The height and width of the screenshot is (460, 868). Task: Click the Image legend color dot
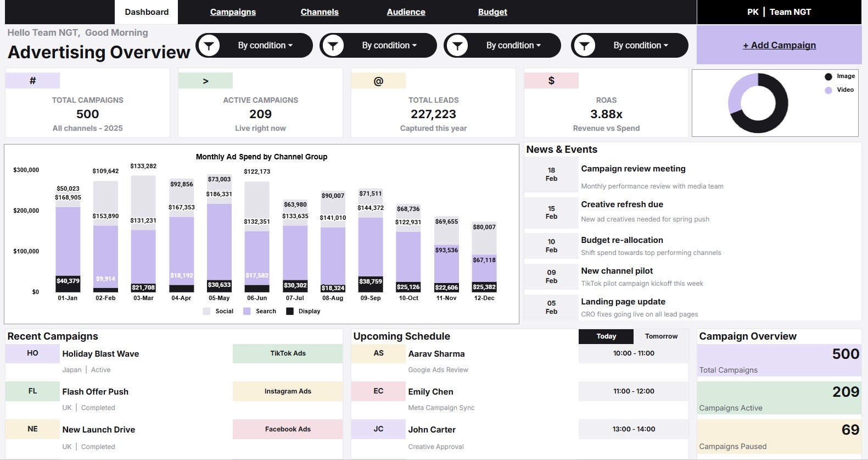pyautogui.click(x=828, y=76)
